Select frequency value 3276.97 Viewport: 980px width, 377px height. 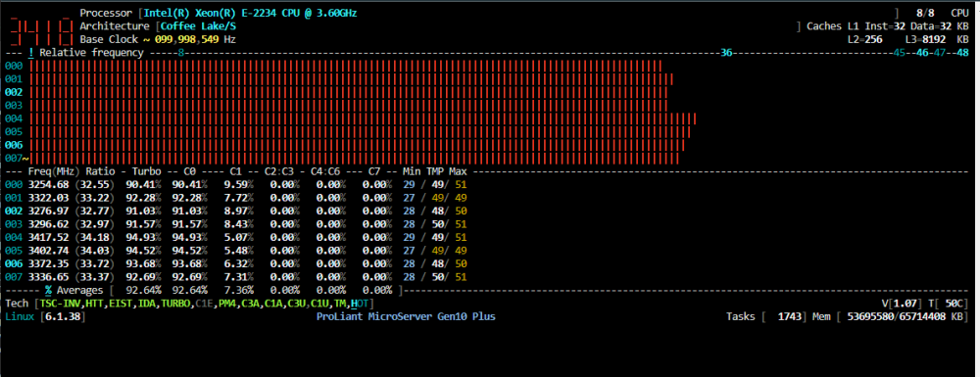[x=49, y=211]
